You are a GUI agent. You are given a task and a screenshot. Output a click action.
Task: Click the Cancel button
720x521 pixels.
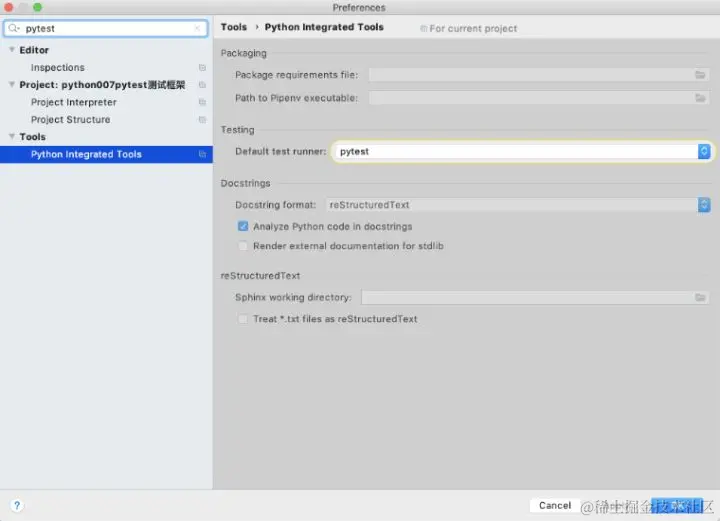pyautogui.click(x=555, y=505)
